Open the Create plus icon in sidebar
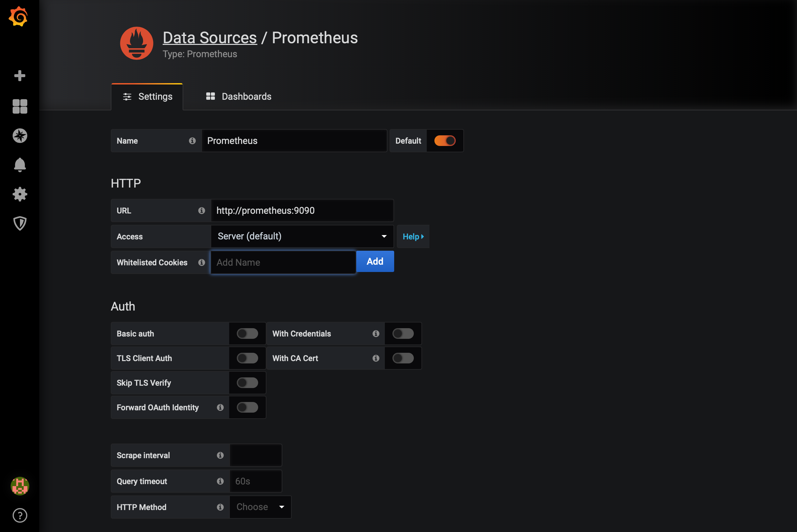The image size is (797, 532). [20, 75]
